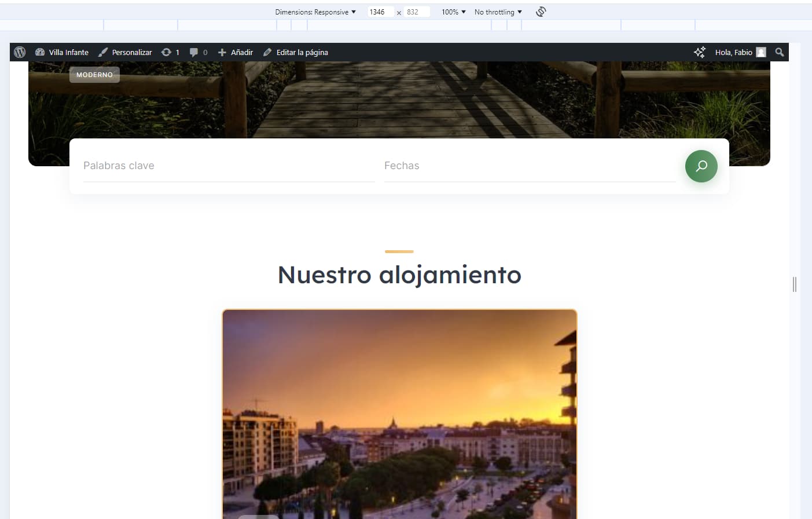Click the MODERNO tag badge
Screen dimensions: 812x519
pos(94,75)
